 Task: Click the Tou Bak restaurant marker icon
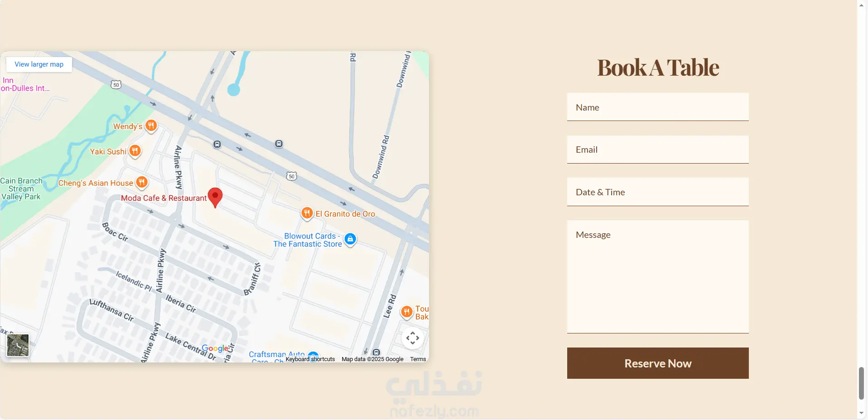click(x=407, y=312)
